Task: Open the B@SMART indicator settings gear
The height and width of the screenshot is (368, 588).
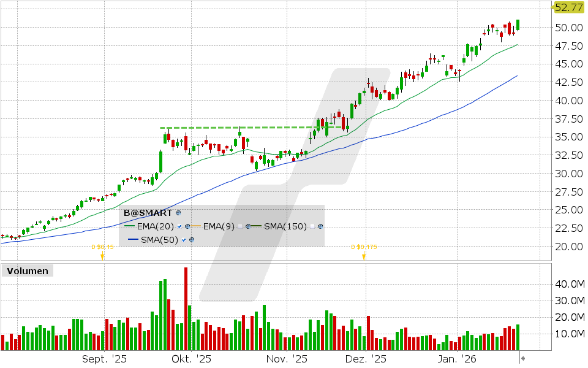Action: (178, 213)
